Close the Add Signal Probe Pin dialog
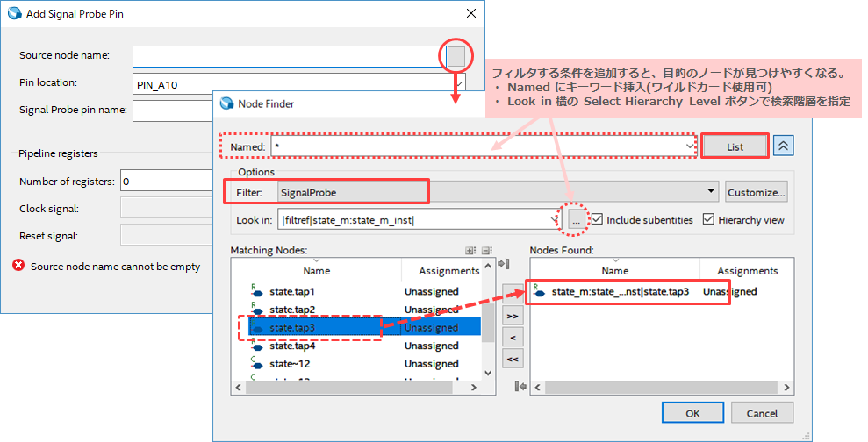868x442 pixels. [x=471, y=13]
